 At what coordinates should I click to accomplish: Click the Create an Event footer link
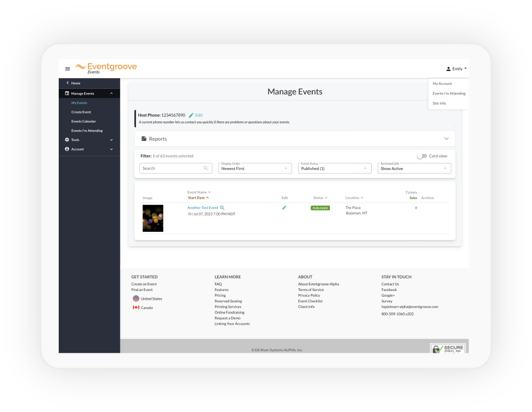144,284
